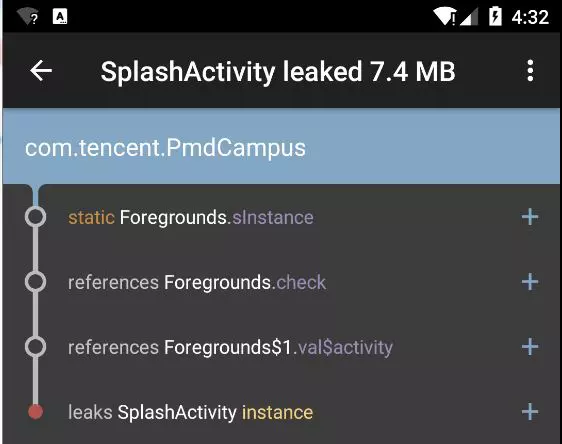Screen dimensions: 562x444
Task: Select the leaks SplashActivity instance entry
Action: (281, 412)
